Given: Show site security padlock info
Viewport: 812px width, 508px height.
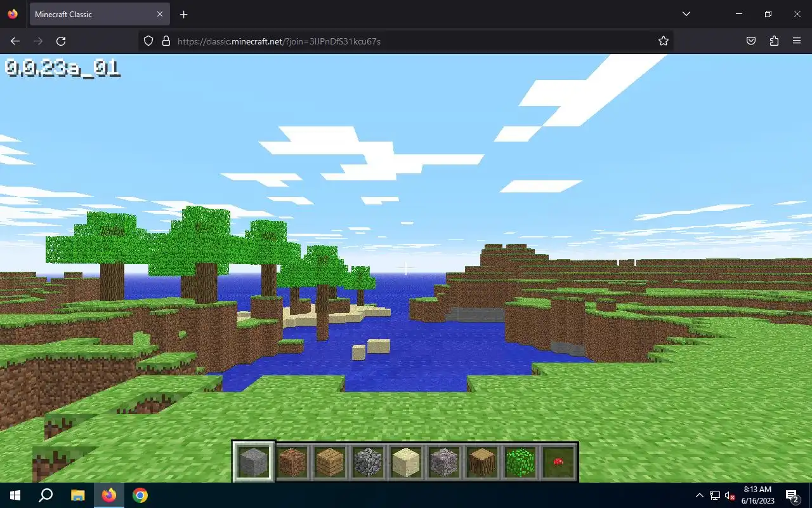Looking at the screenshot, I should tap(166, 41).
